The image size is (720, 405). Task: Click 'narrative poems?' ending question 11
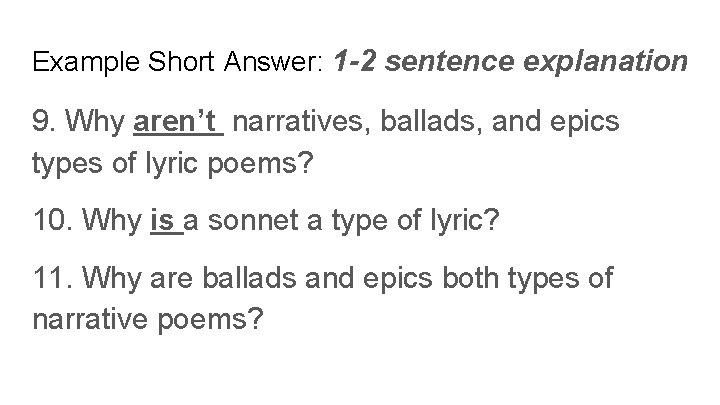tap(148, 320)
